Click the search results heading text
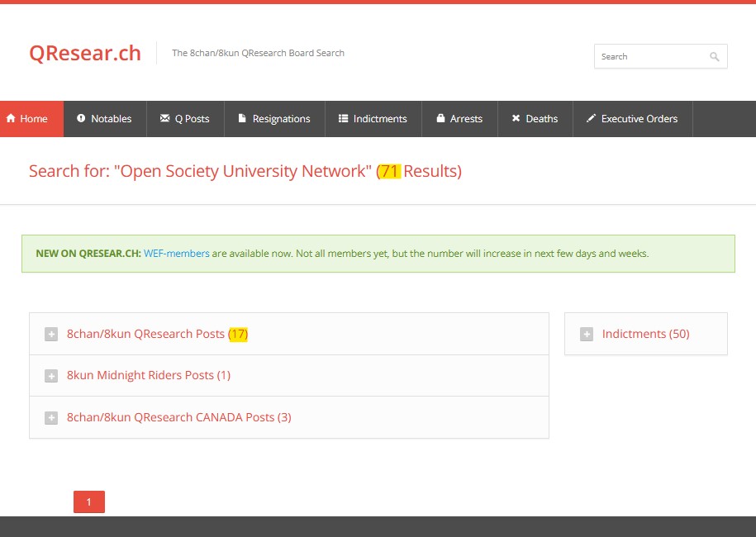The image size is (756, 537). click(245, 171)
